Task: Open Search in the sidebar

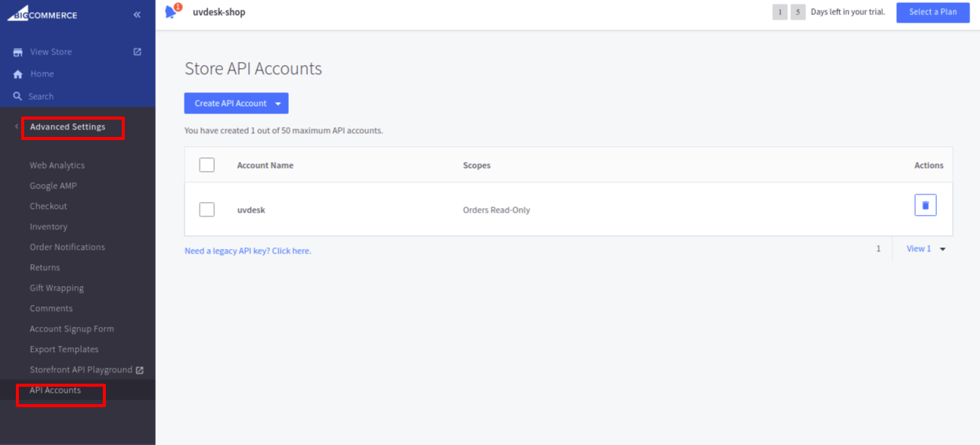Action: [41, 96]
